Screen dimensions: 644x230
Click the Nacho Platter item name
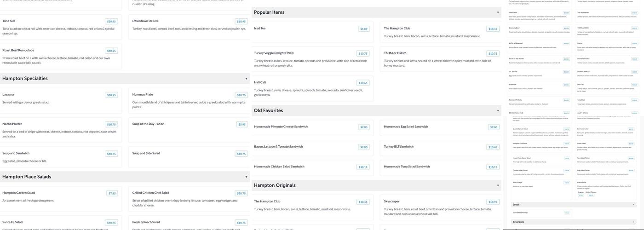12,124
